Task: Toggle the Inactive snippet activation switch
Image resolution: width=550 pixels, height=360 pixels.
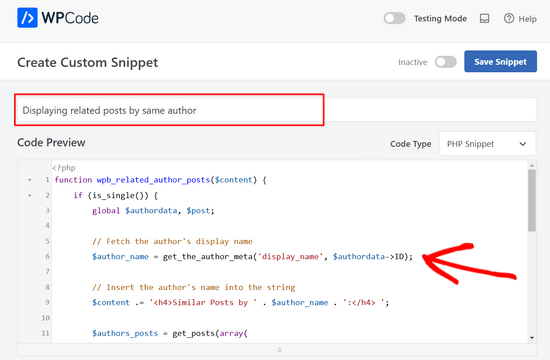Action: click(x=445, y=62)
